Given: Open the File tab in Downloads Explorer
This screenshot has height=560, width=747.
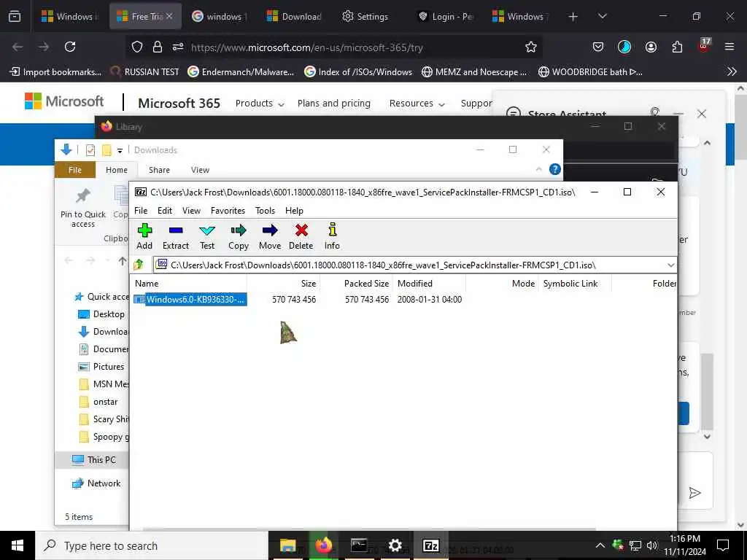Looking at the screenshot, I should 75,170.
